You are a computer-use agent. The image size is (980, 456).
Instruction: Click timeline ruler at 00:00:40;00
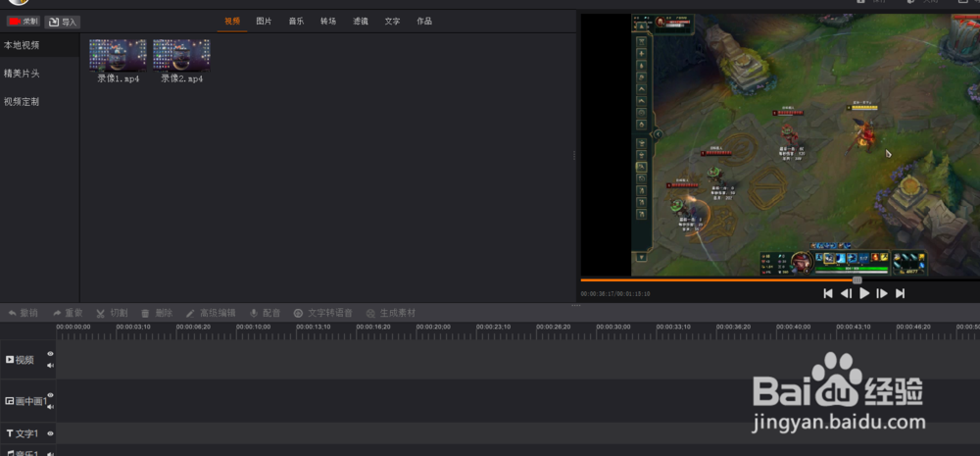[793, 328]
